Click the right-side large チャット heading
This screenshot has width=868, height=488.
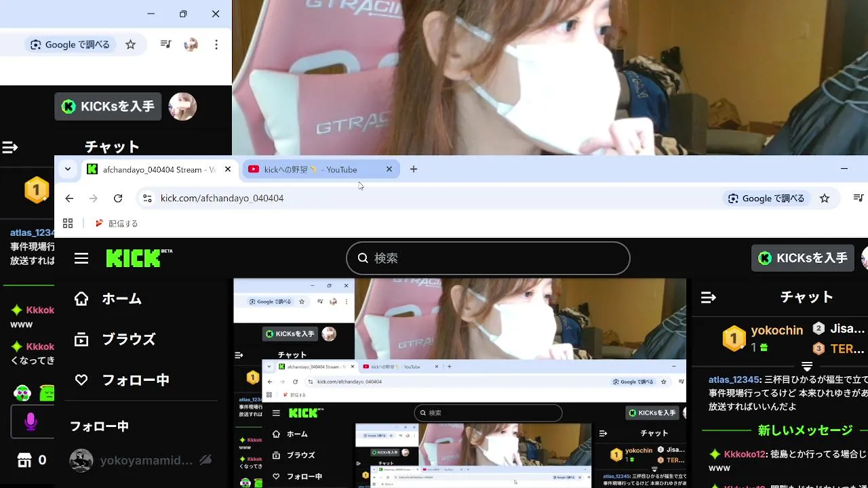[806, 298]
